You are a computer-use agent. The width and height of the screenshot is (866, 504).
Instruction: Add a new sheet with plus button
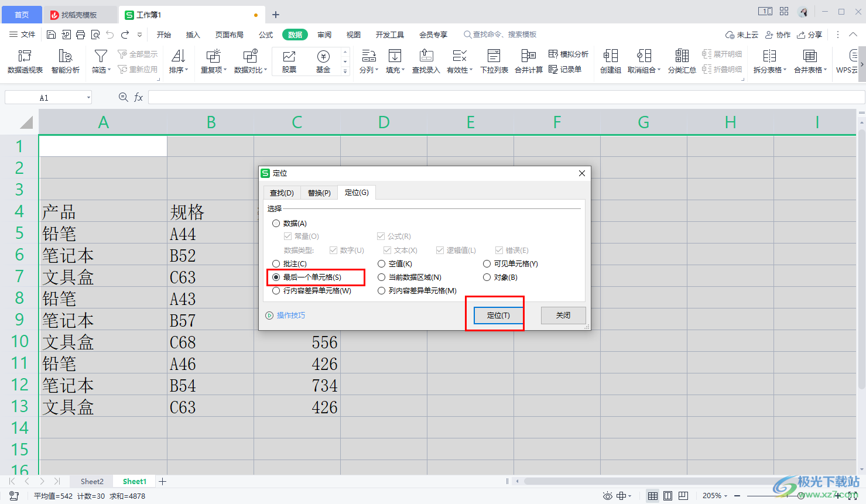click(163, 481)
